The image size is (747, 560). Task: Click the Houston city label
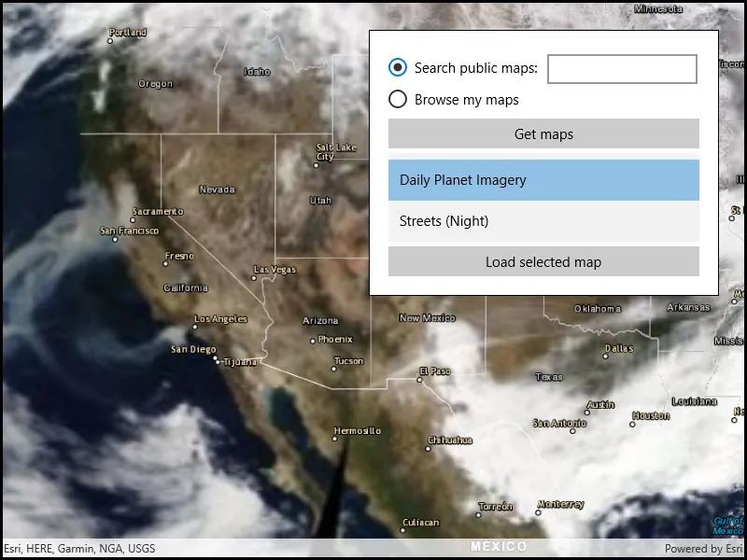[x=651, y=415]
